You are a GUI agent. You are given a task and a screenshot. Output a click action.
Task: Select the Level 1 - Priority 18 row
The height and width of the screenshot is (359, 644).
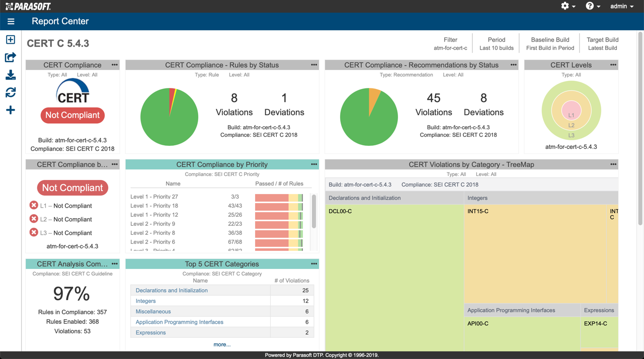click(217, 206)
